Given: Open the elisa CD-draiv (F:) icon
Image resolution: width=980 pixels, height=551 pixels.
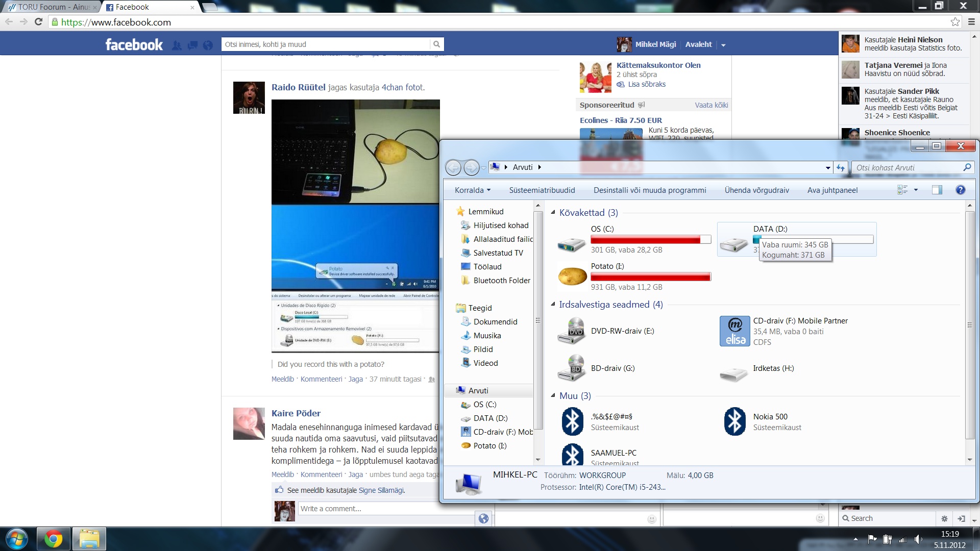Looking at the screenshot, I should pyautogui.click(x=735, y=331).
